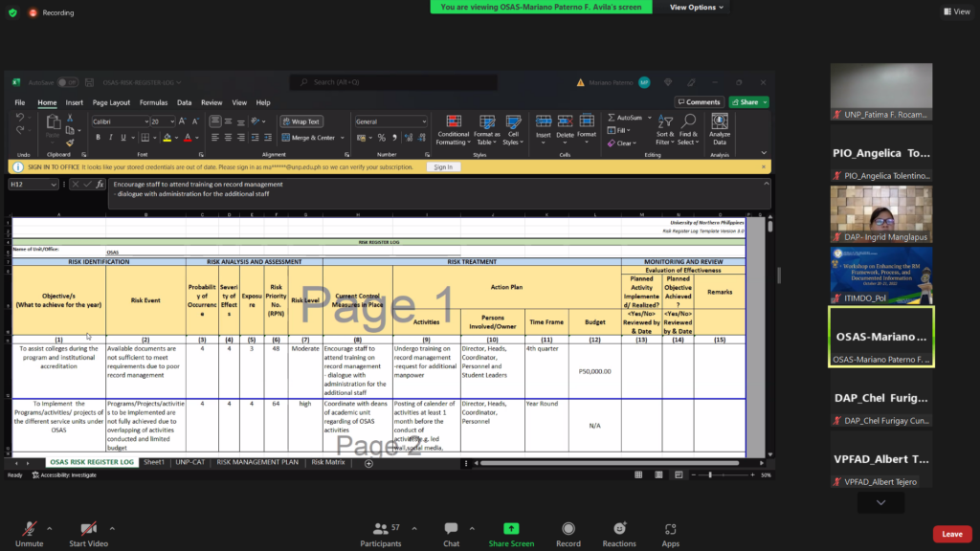The width and height of the screenshot is (980, 551).
Task: Open Zoom Reactions
Action: pos(619,535)
